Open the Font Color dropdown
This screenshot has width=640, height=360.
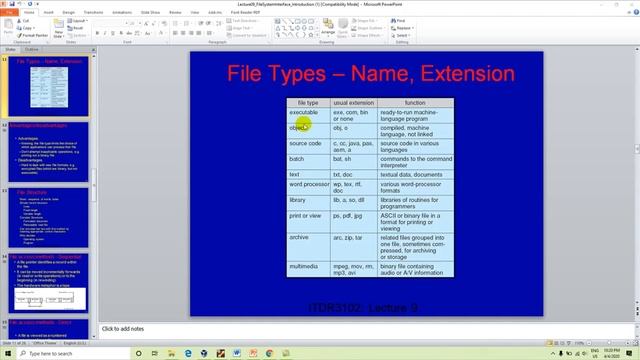(161, 33)
